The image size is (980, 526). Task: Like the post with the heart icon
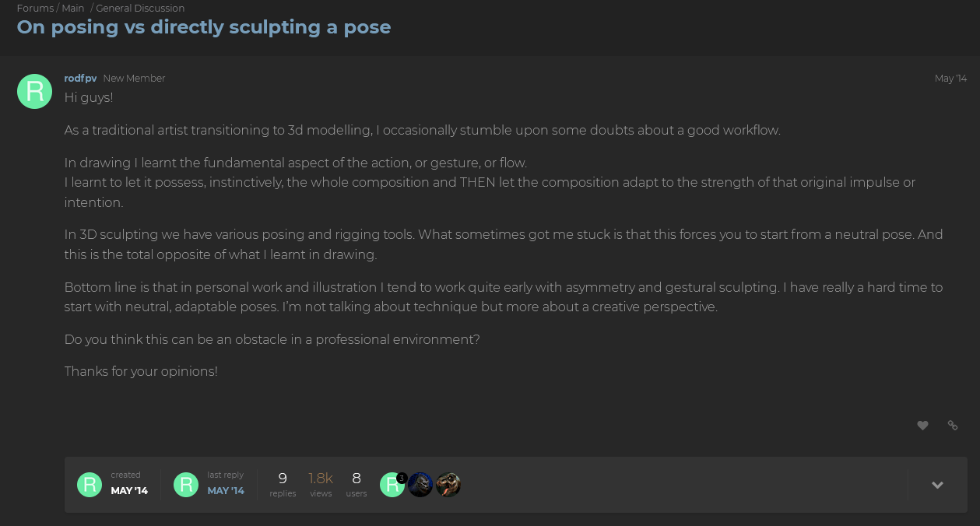(x=922, y=426)
